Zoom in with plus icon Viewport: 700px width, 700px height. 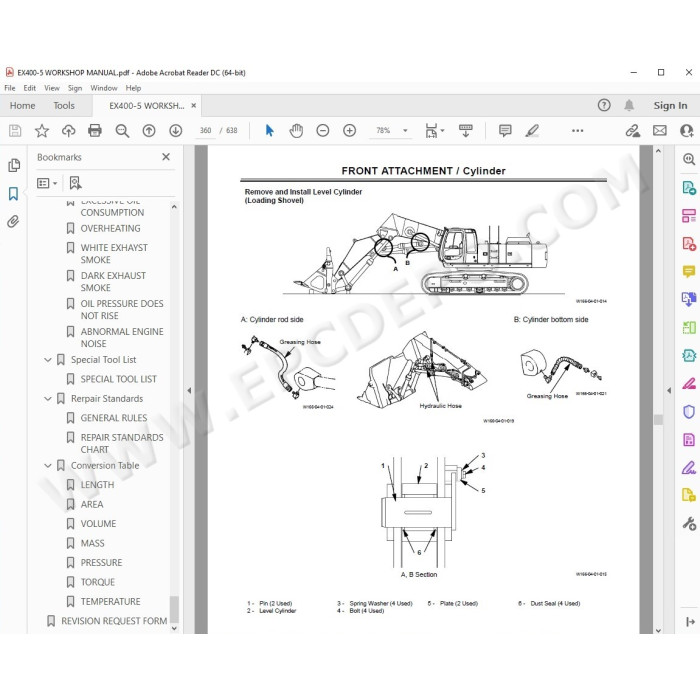(350, 130)
